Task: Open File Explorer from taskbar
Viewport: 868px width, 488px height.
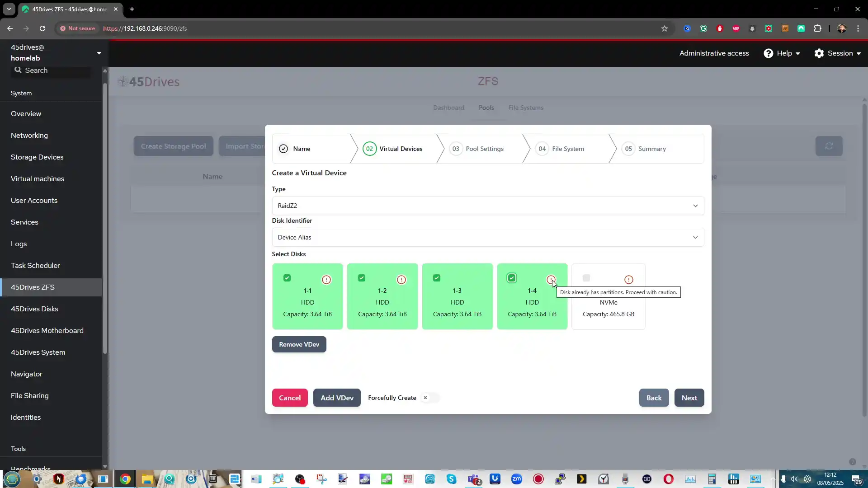Action: click(x=147, y=479)
